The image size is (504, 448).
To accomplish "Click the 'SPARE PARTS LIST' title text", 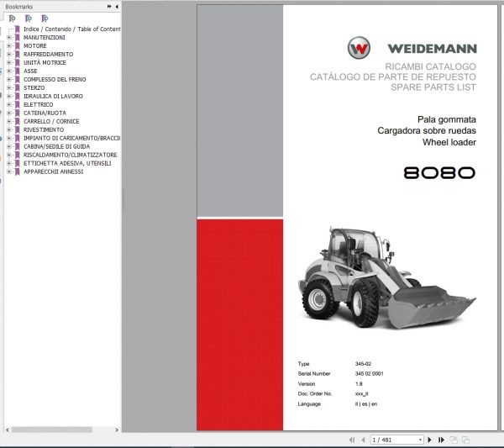I will (433, 87).
